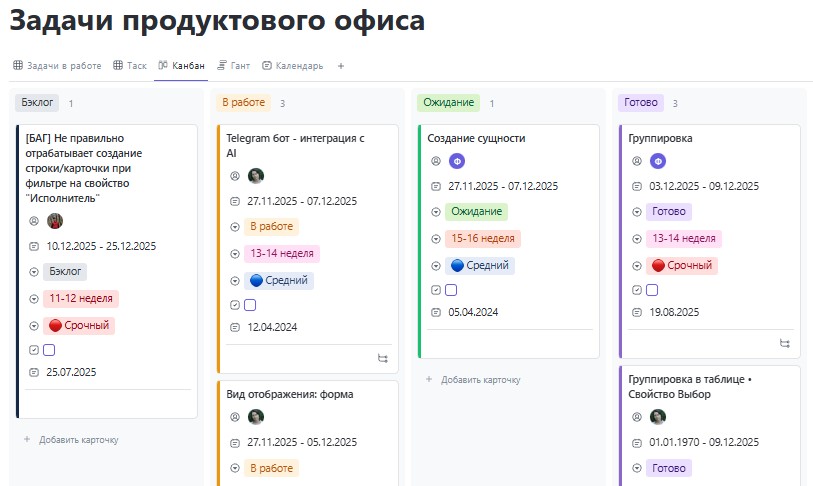Click the date 05.04.2024

click(x=473, y=312)
